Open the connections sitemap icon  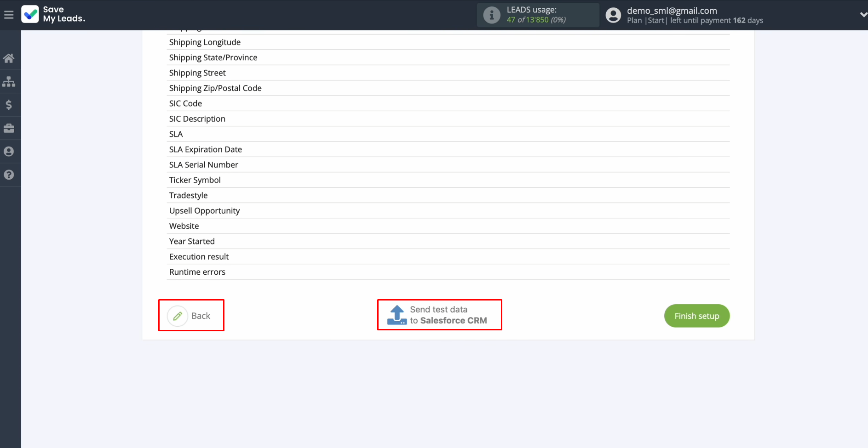[x=9, y=82]
